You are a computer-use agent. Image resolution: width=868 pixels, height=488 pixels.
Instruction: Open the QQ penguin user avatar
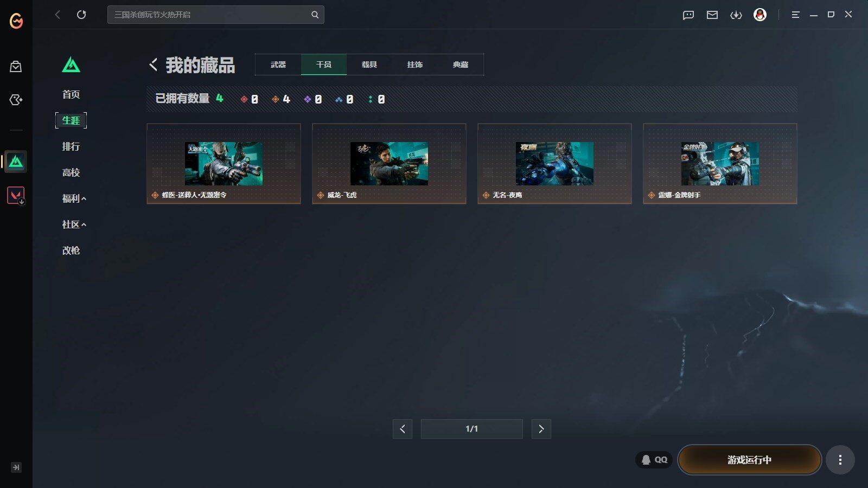[x=760, y=15]
